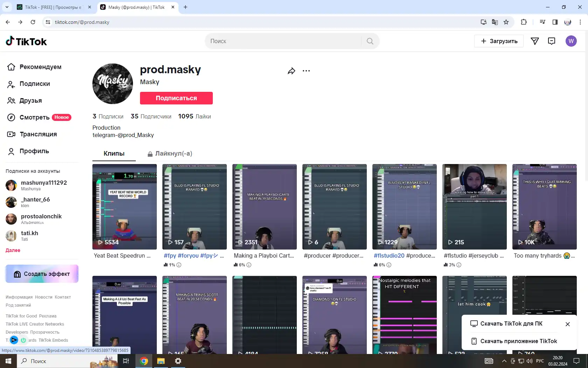Viewport: 588px width, 368px height.
Task: Click the #flstudio20 hashtag link
Action: 389,256
